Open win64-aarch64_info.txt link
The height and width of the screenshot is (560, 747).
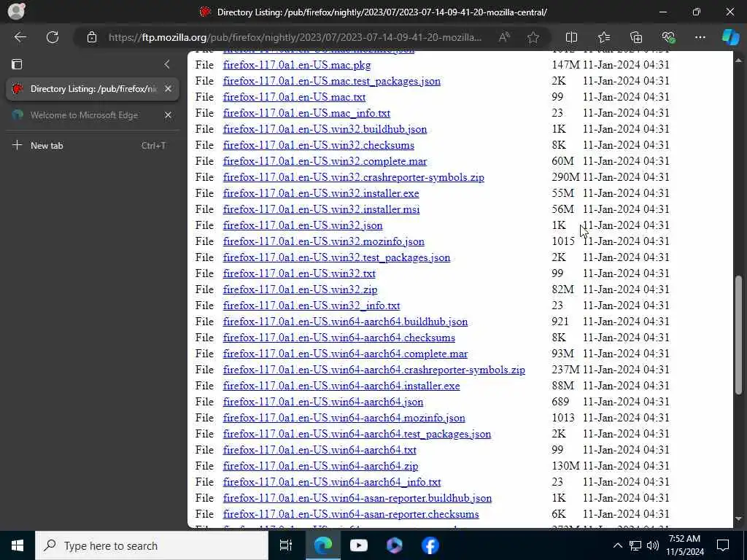coord(332,482)
